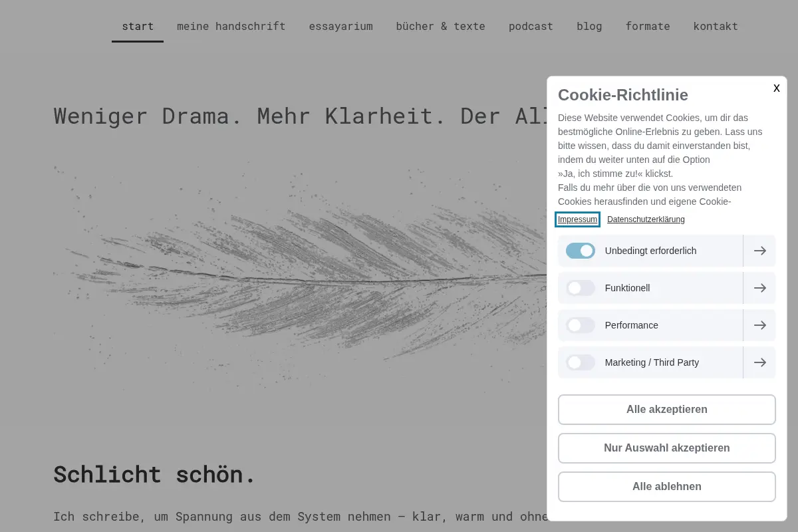This screenshot has width=798, height=532.
Task: Click the Alle ablehnen button
Action: coord(667,487)
